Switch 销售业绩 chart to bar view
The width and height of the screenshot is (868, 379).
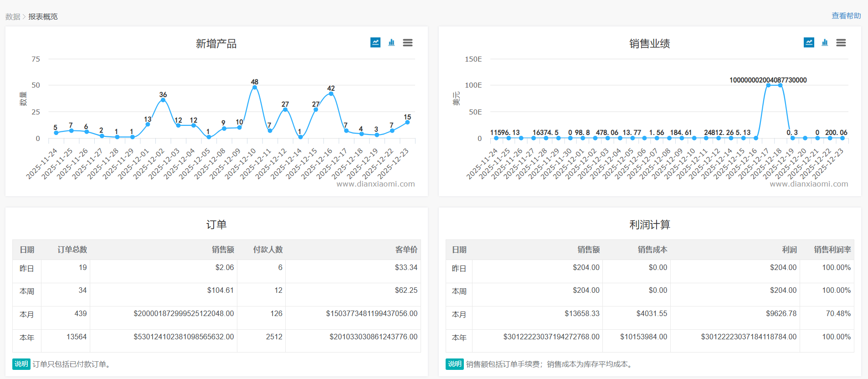825,42
